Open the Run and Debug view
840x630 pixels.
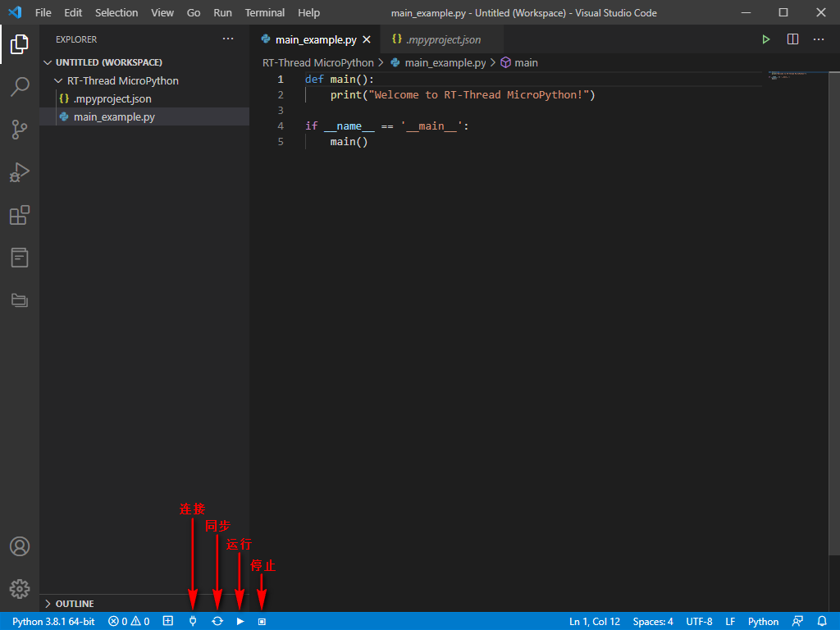point(20,172)
